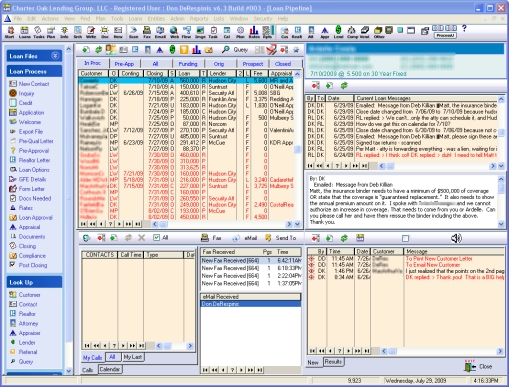Viewport: 509px width, 387px height.
Task: Collapse the Loan Files panel chevron
Action: point(55,56)
